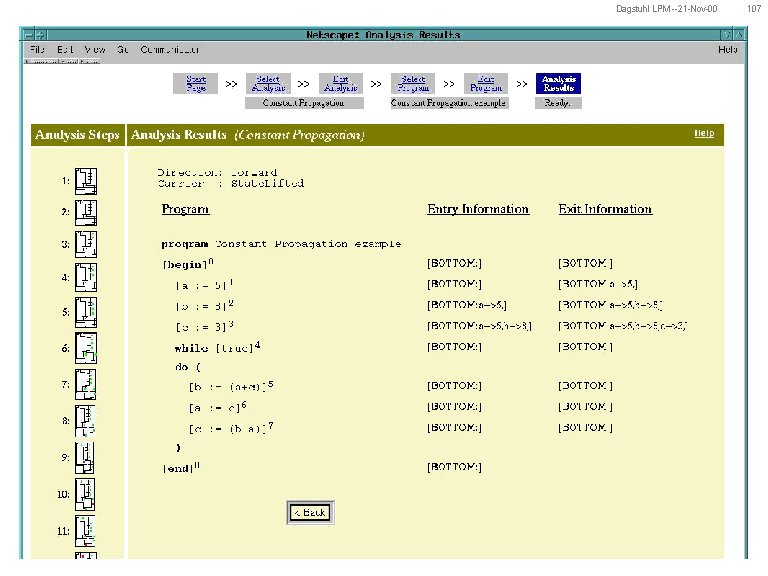This screenshot has width=768, height=576.
Task: Open the Help menu in menu bar
Action: (x=727, y=49)
